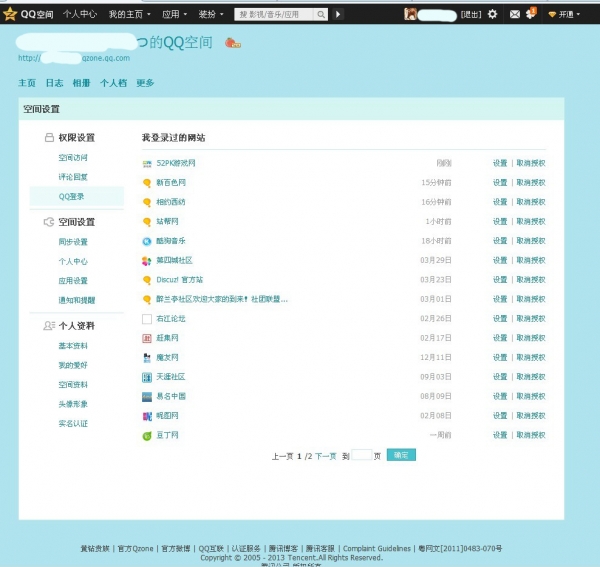Click the search magnifier icon
The image size is (600, 567).
point(321,15)
